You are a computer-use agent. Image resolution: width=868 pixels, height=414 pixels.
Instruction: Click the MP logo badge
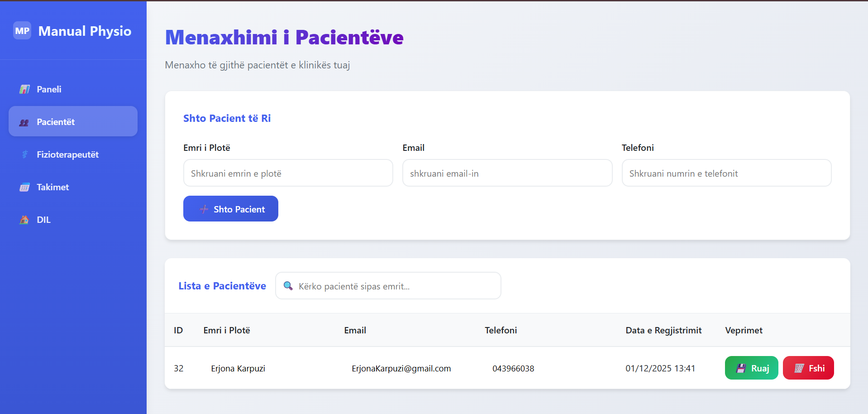22,31
